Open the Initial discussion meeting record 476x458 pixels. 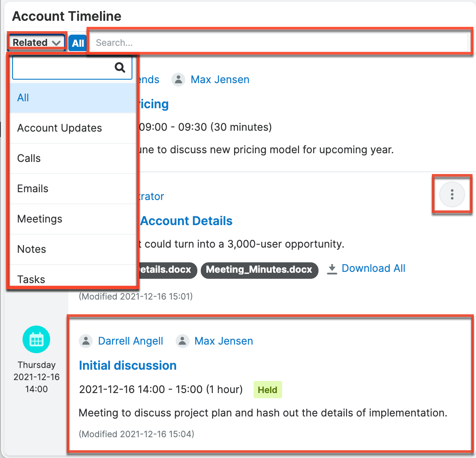coord(128,365)
